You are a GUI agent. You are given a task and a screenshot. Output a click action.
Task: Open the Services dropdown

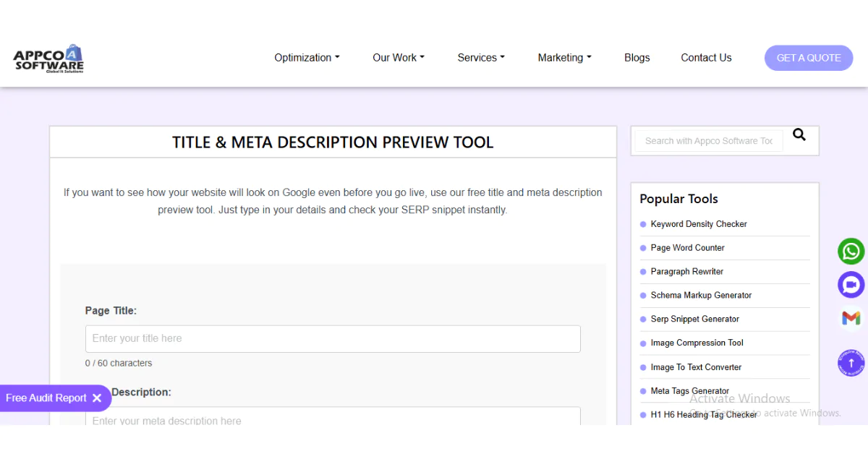point(480,57)
